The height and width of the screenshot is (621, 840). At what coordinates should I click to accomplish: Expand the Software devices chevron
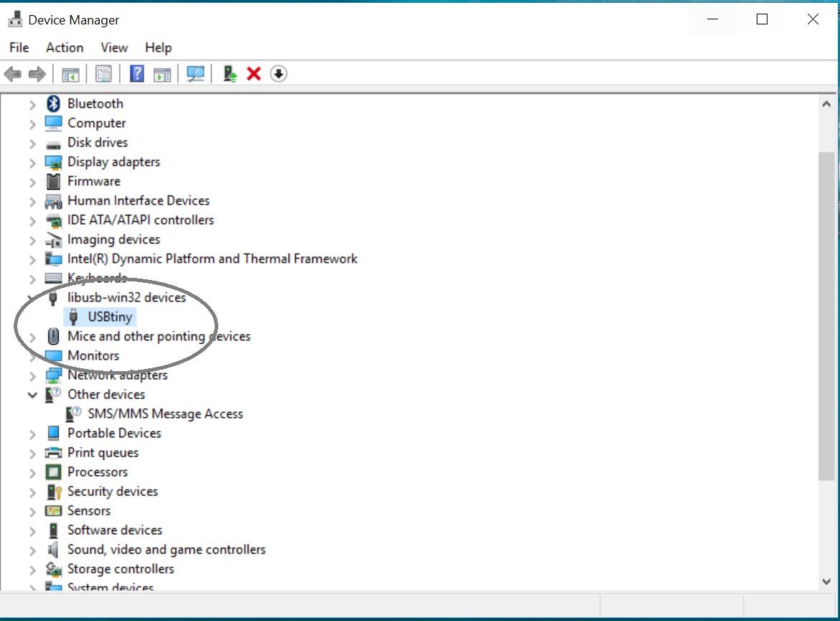click(x=32, y=531)
